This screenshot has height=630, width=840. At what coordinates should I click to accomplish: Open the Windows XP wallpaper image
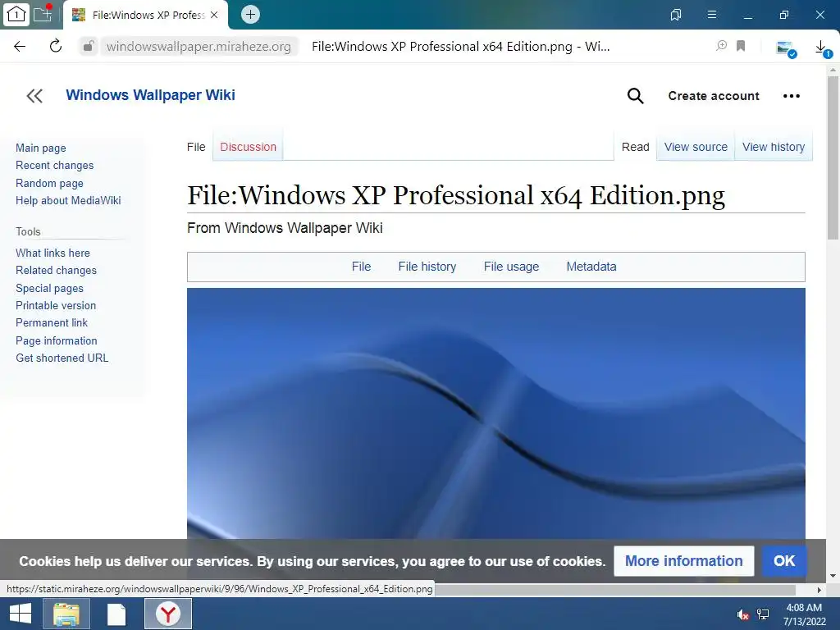496,413
